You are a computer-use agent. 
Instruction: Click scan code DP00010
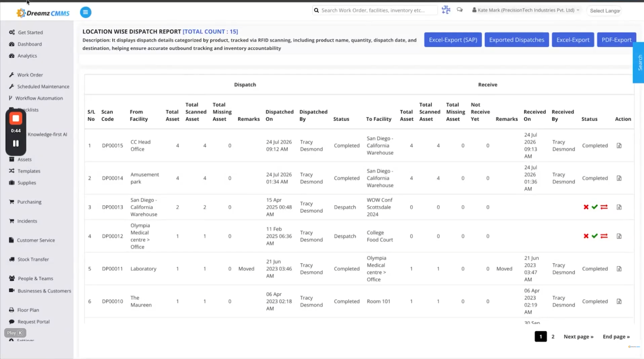tap(113, 301)
